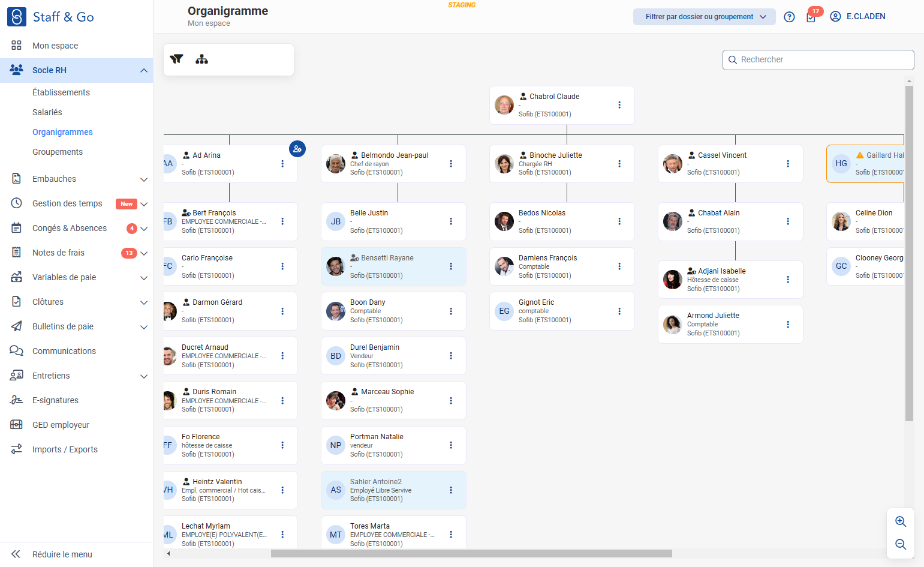Expand the Variables de paie chevron
The image size is (924, 567).
click(x=144, y=278)
